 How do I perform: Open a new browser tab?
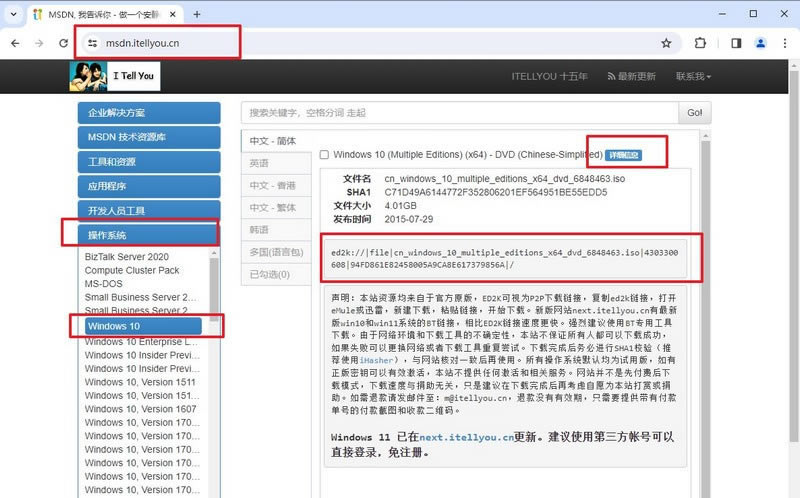point(196,15)
